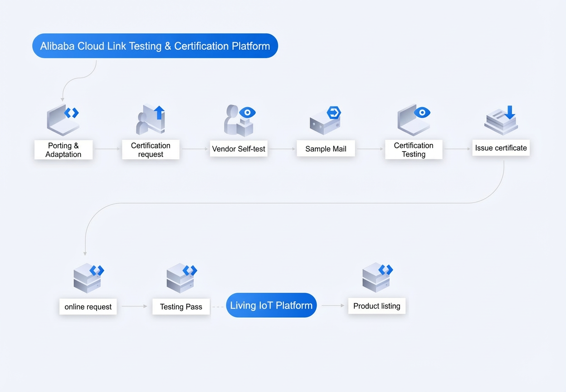
Task: Click the Certification request label box
Action: (x=151, y=150)
